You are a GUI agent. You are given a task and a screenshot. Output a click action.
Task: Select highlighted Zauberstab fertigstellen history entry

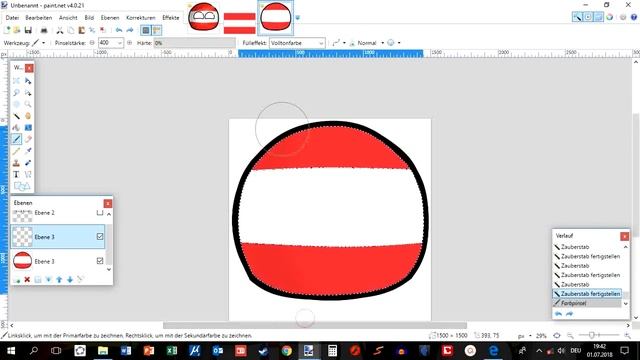coord(587,294)
